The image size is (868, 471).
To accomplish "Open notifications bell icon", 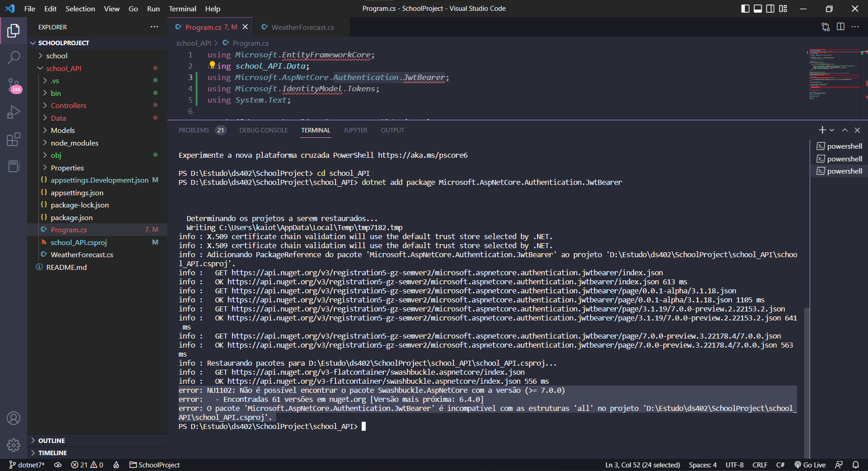I will tap(855, 465).
